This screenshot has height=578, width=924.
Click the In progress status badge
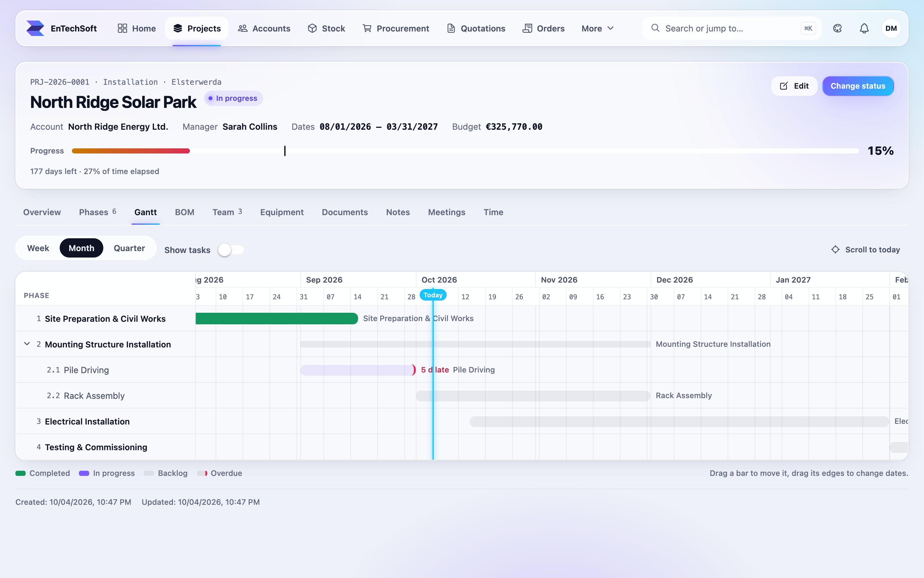click(x=233, y=98)
